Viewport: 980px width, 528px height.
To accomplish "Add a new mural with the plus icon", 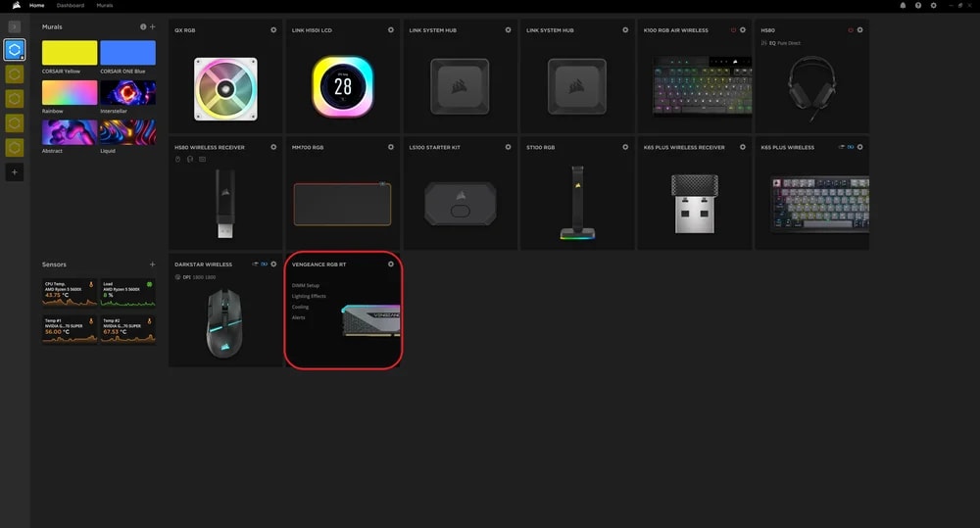I will point(153,26).
